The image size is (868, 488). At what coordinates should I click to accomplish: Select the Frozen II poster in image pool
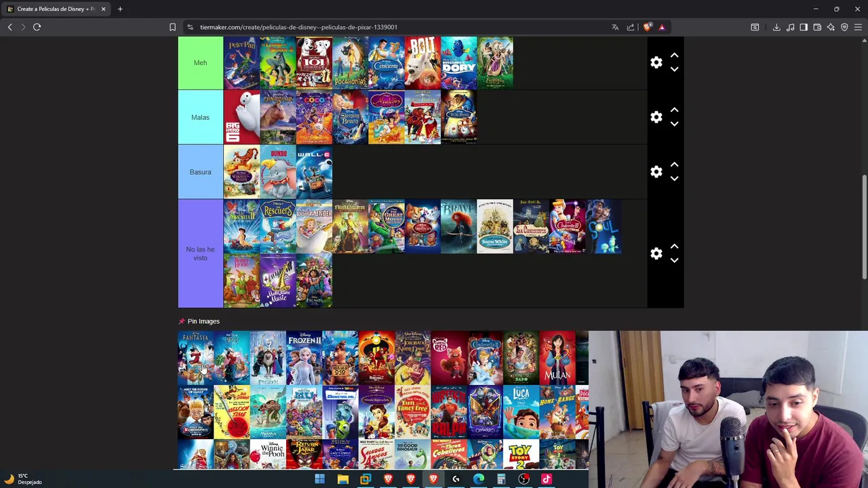pos(304,358)
